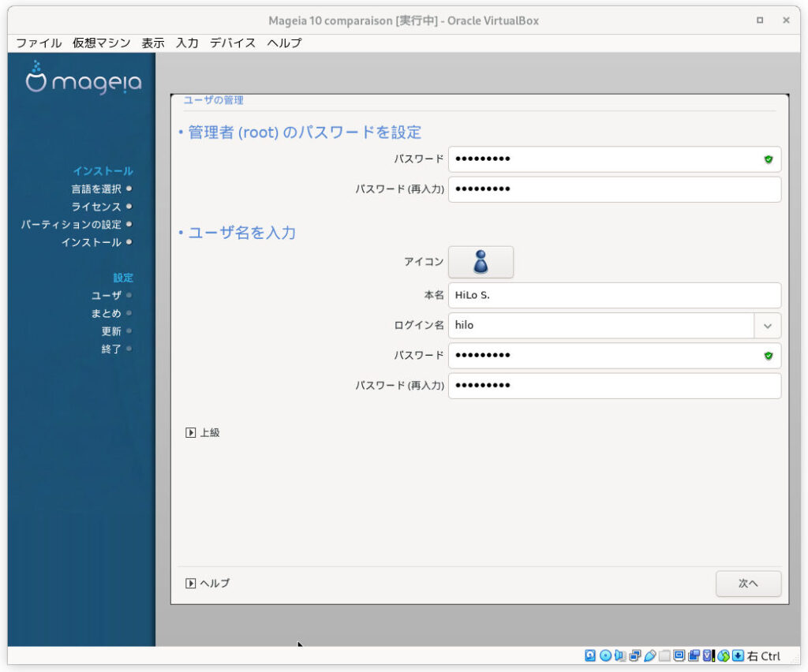Click the shared folders status icon
This screenshot has height=672, width=808.
[x=664, y=655]
